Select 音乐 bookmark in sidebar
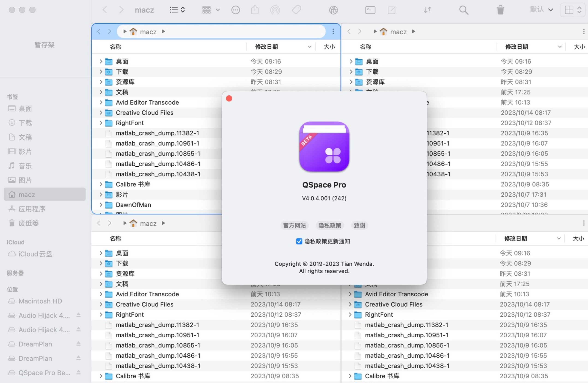Screen dimensions: 588x383 coord(45,166)
